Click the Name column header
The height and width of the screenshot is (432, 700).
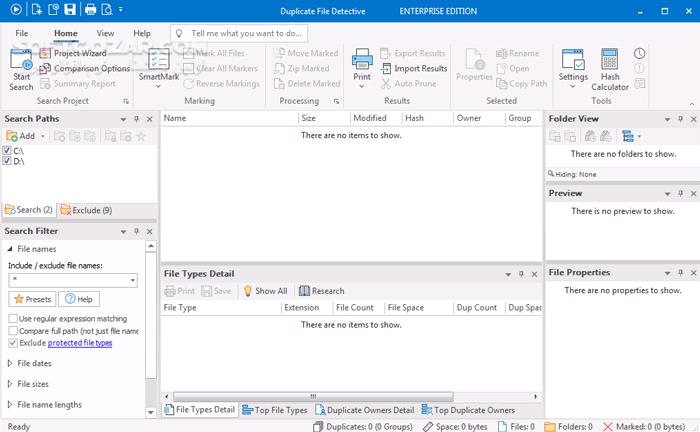(x=229, y=118)
